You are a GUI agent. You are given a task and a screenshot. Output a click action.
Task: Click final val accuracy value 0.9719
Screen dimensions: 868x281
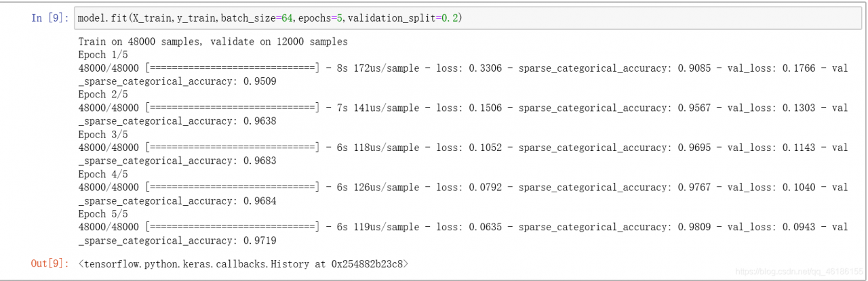[x=260, y=240]
